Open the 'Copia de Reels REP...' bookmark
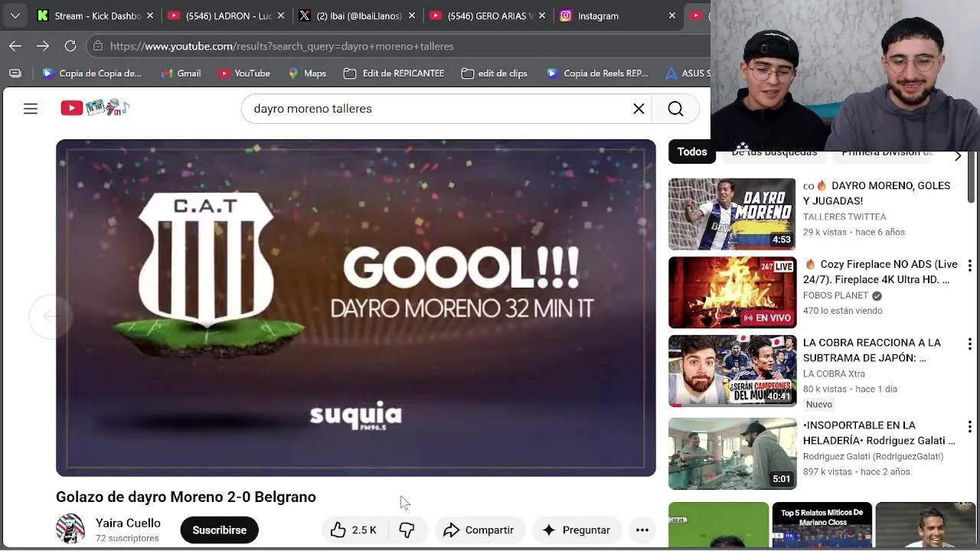The width and height of the screenshot is (980, 551). tap(597, 73)
